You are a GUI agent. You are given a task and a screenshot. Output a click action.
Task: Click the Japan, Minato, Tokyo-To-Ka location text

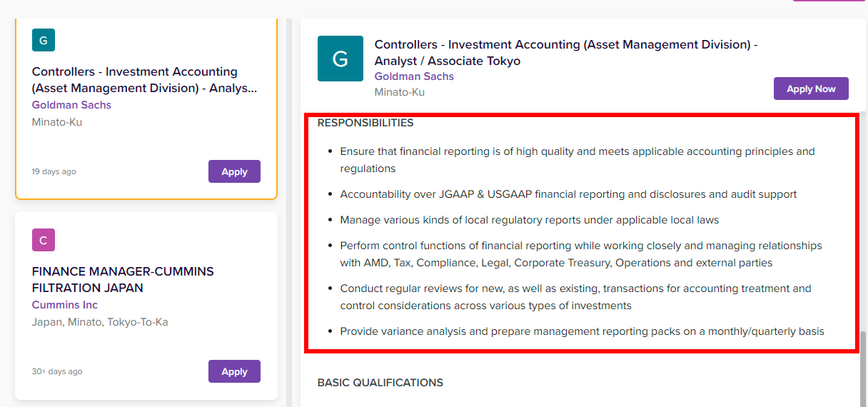(100, 322)
